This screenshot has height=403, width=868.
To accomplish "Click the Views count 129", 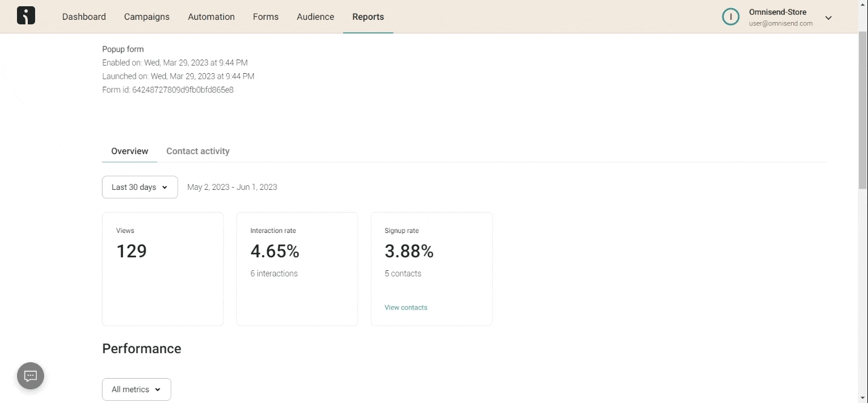I will (x=131, y=251).
